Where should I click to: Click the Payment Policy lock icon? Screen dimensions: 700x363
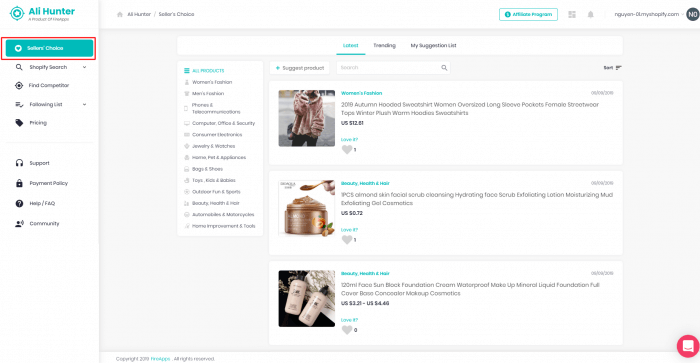[19, 183]
